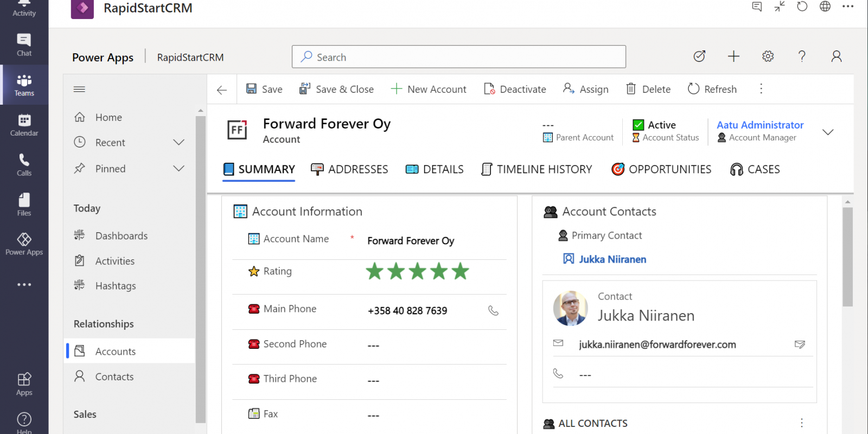This screenshot has width=868, height=434.
Task: Expand the Pinned list chevron
Action: pyautogui.click(x=178, y=168)
